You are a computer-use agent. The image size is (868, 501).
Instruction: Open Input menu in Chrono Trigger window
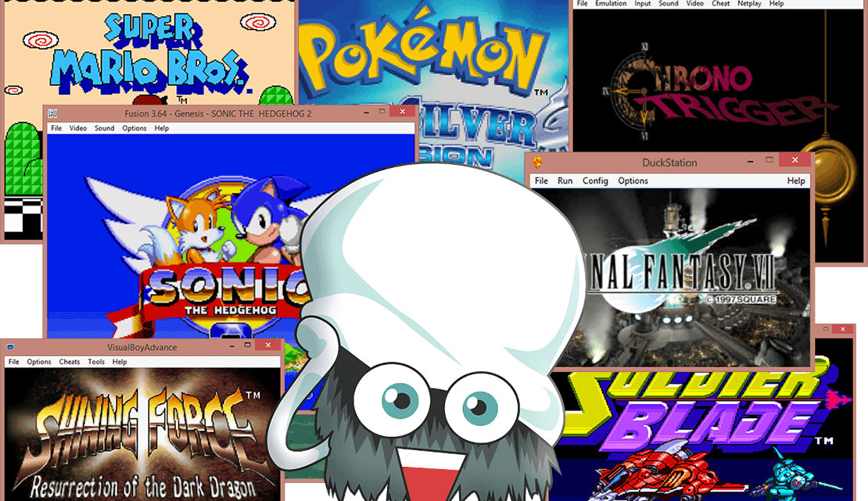tap(642, 3)
